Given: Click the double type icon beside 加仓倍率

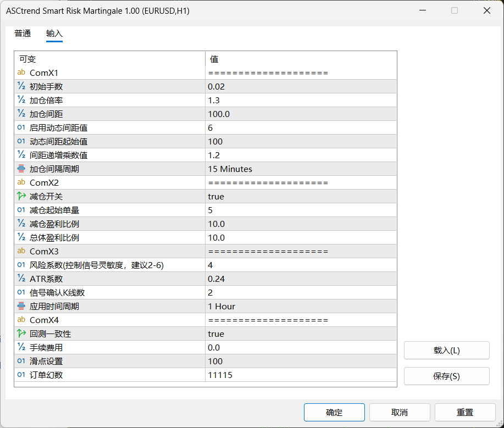Looking at the screenshot, I should 21,100.
